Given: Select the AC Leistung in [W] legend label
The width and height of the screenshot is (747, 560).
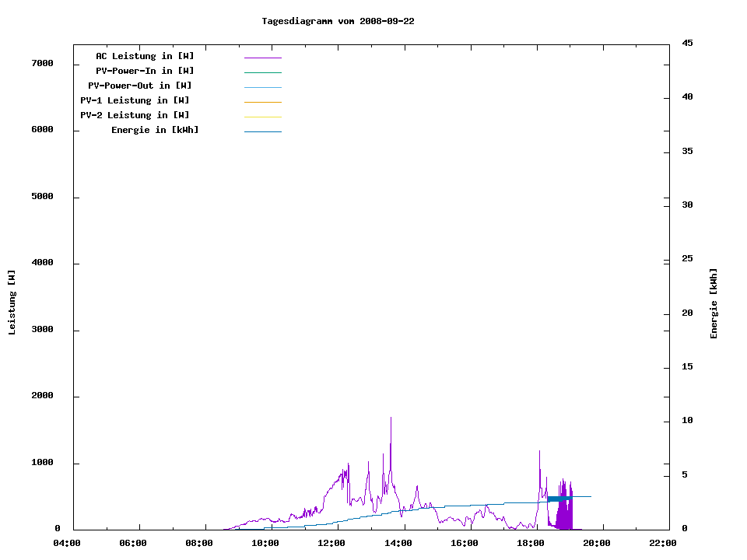Looking at the screenshot, I should pyautogui.click(x=145, y=56).
